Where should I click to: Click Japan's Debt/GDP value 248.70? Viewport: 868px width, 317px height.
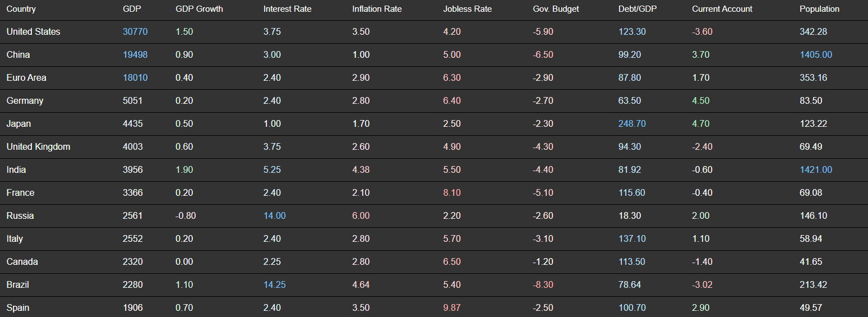tap(632, 124)
